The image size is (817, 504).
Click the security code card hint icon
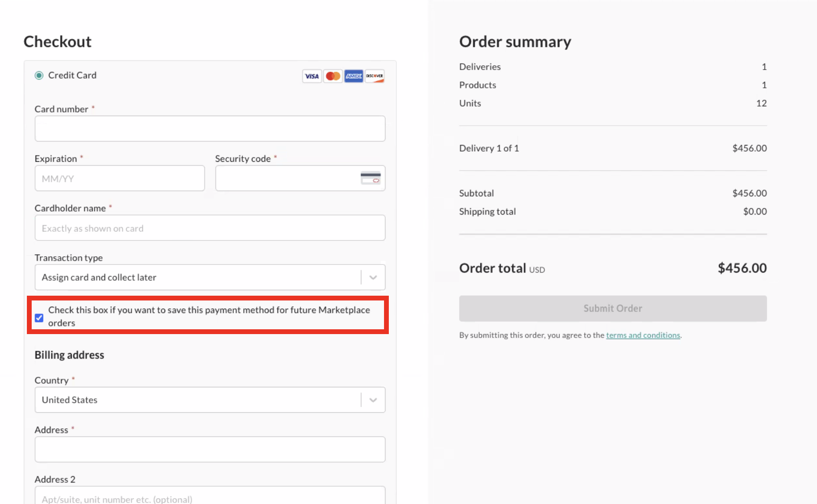click(x=371, y=178)
